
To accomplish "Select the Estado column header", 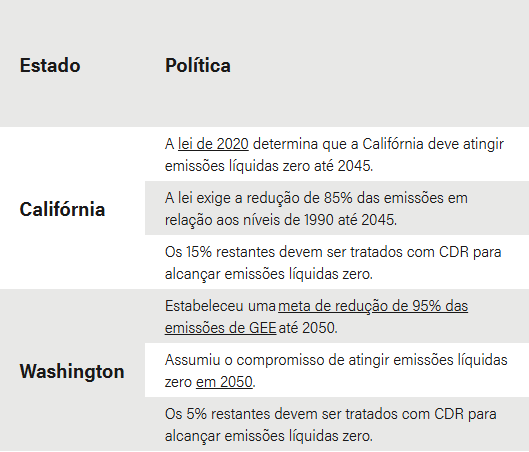I will (x=50, y=65).
